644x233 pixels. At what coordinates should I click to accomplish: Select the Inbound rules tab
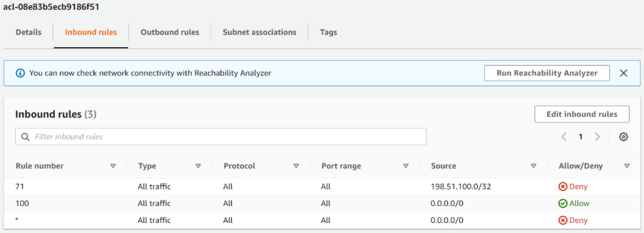coord(91,32)
